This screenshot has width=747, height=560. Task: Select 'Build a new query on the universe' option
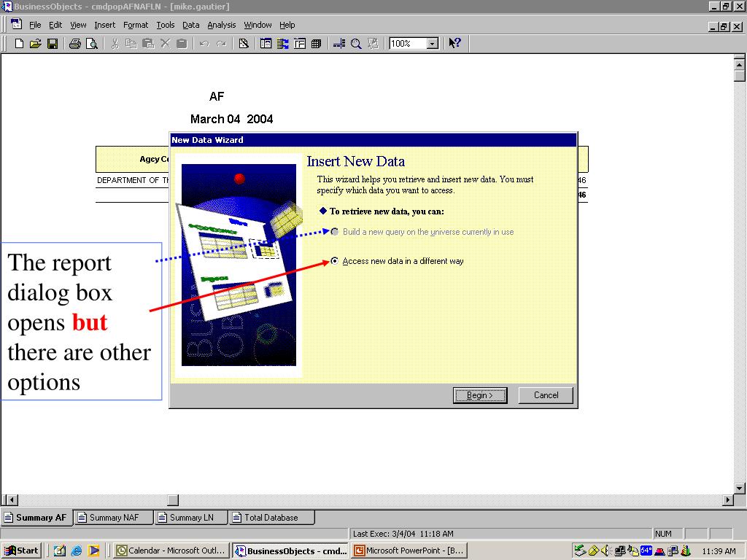coord(335,232)
